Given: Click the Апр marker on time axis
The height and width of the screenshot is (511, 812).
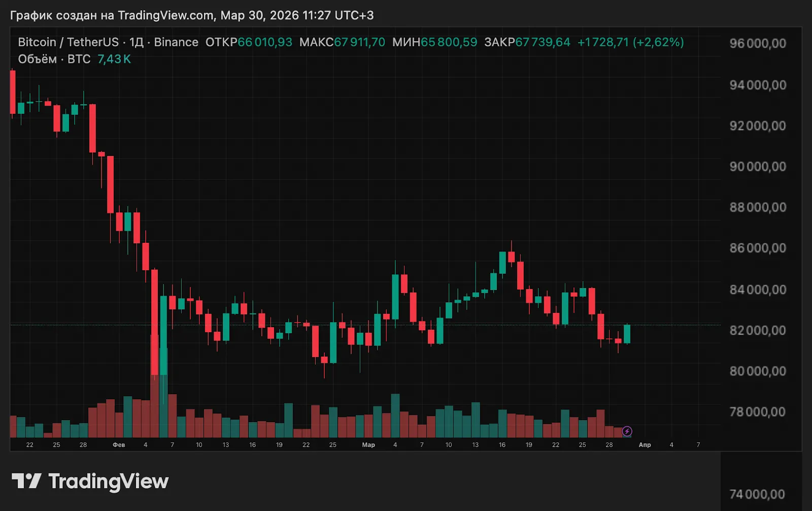Looking at the screenshot, I should 645,445.
